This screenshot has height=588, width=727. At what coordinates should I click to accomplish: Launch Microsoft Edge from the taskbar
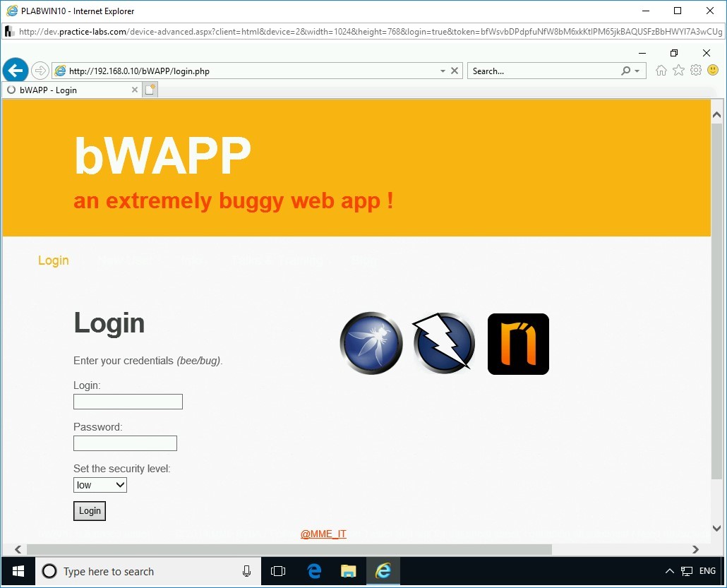[x=314, y=571]
